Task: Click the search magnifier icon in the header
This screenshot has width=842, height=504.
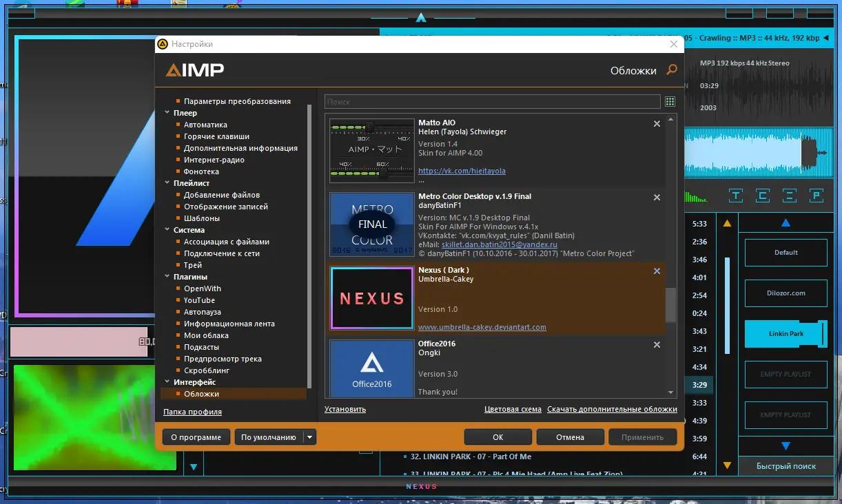Action: tap(672, 70)
